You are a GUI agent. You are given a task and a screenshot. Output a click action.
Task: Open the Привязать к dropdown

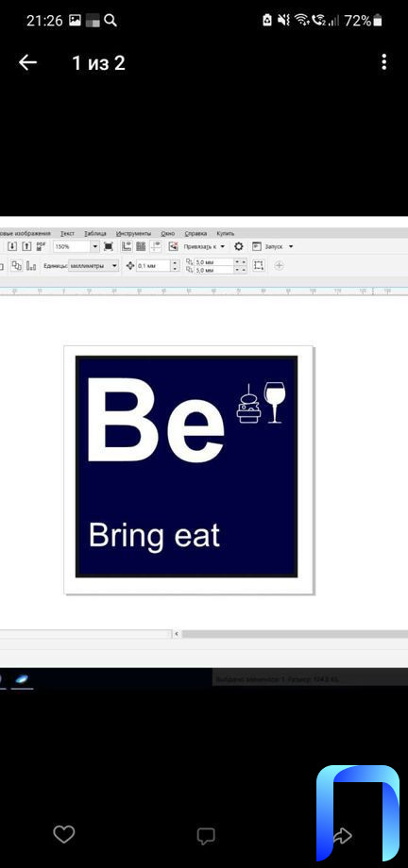click(x=205, y=246)
